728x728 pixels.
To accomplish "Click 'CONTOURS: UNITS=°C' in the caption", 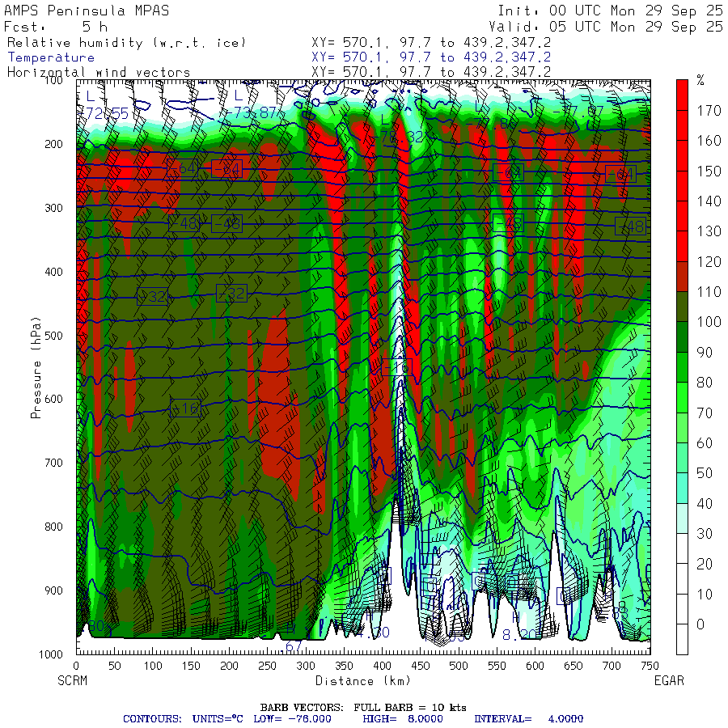I will pos(183,719).
